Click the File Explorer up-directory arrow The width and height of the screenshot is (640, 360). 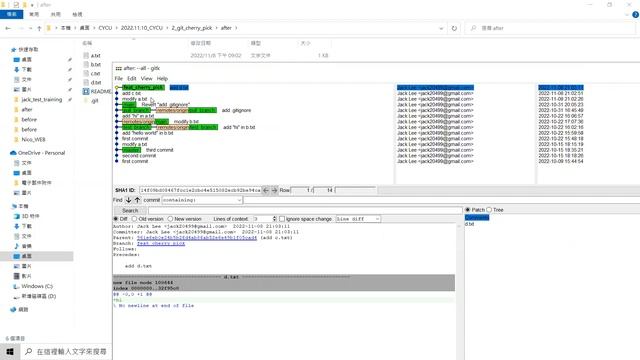39,28
